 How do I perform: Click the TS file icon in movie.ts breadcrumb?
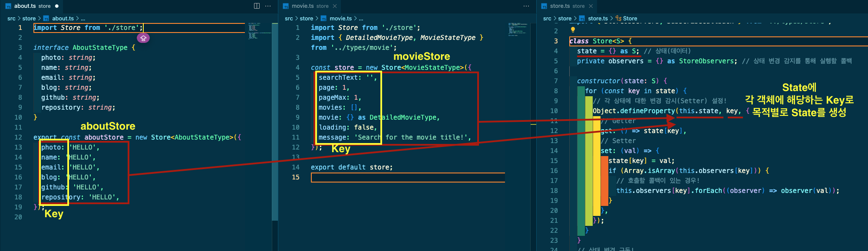point(323,19)
